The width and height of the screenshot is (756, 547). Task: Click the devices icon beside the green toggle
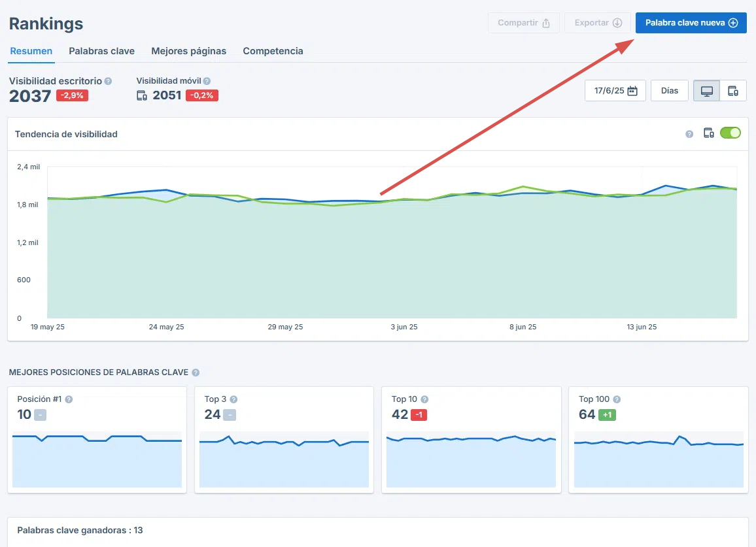(708, 133)
